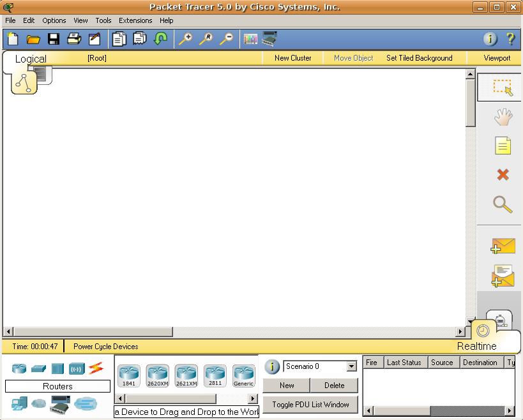Open a file with folder icon
The image size is (523, 420).
33,40
